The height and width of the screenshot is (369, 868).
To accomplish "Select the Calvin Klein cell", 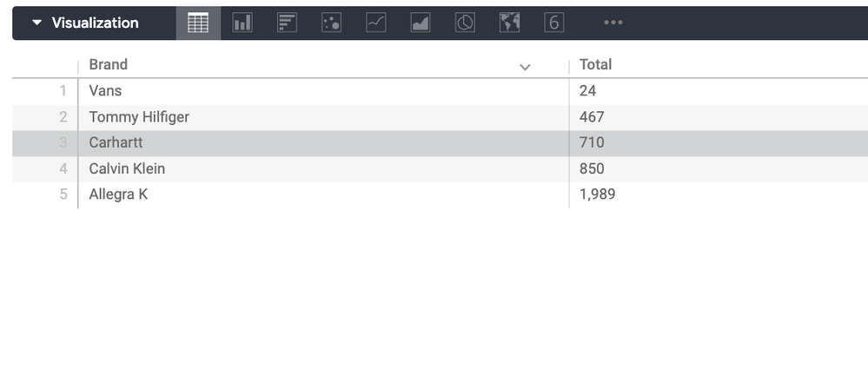I will click(x=127, y=168).
